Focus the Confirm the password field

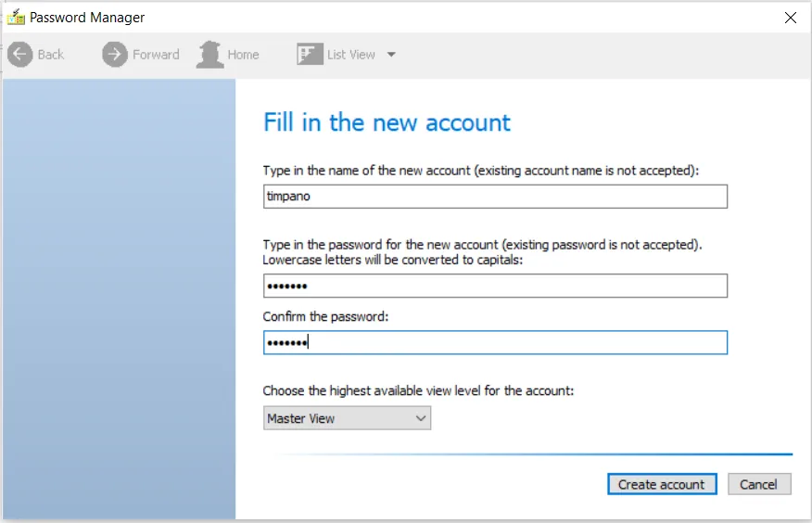tap(495, 342)
